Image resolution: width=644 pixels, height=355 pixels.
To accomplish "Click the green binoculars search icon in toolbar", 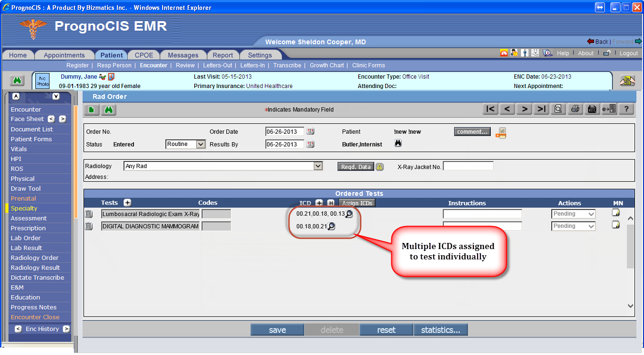I will pyautogui.click(x=108, y=110).
